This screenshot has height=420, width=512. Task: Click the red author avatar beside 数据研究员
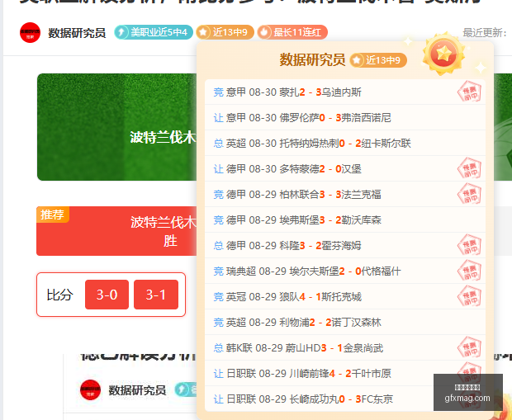[30, 33]
